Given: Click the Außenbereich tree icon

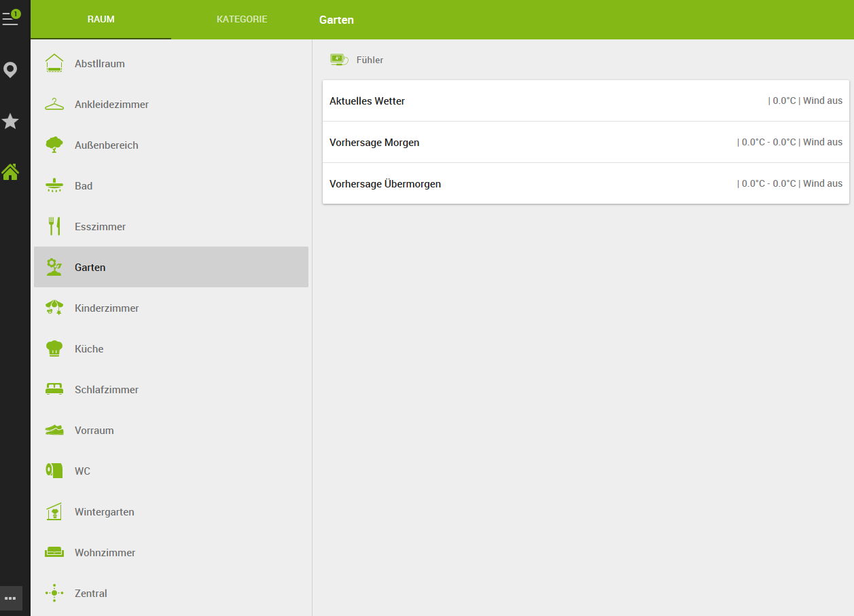Looking at the screenshot, I should pos(54,145).
